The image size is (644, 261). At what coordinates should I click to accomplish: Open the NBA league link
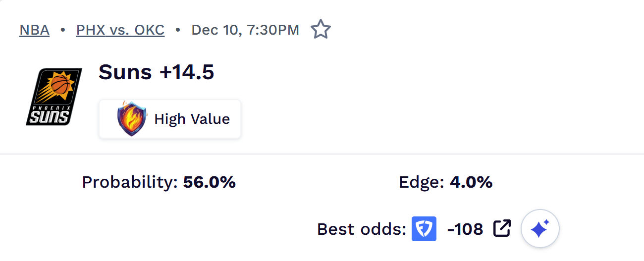point(35,30)
